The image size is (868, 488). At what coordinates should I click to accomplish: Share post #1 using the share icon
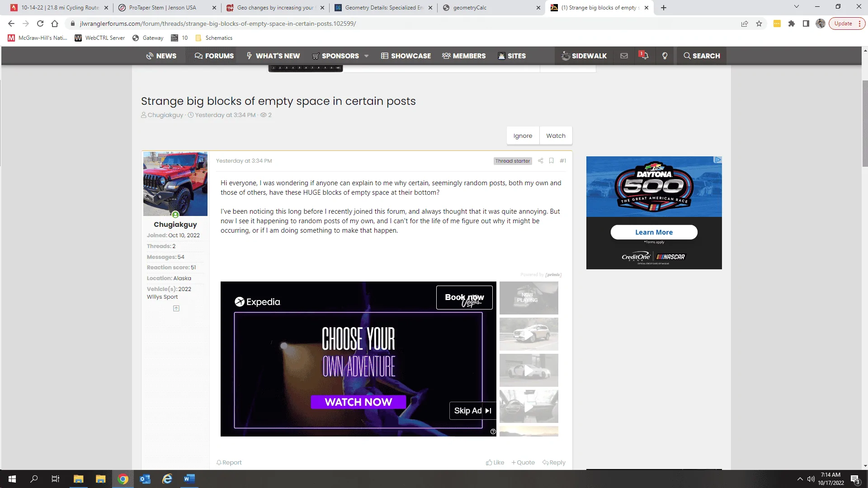540,161
